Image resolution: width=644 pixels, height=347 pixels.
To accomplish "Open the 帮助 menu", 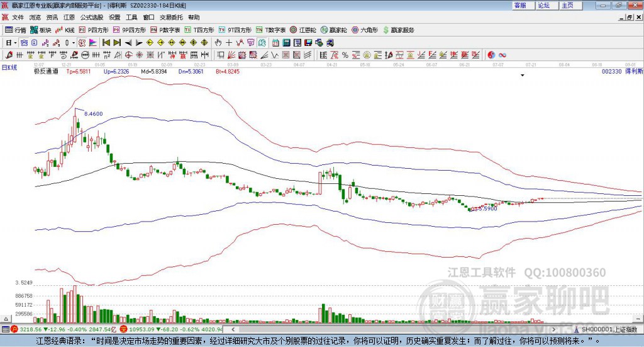I will click(x=194, y=17).
